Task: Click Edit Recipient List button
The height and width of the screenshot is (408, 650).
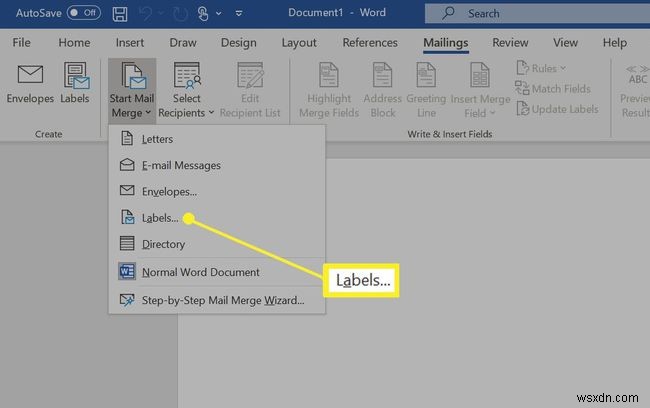Action: pos(250,90)
